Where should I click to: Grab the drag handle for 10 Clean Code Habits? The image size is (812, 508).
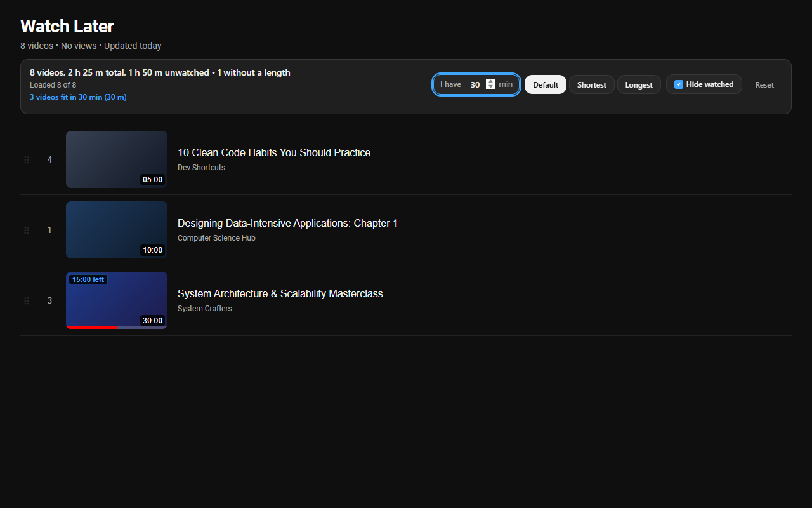[x=27, y=160]
